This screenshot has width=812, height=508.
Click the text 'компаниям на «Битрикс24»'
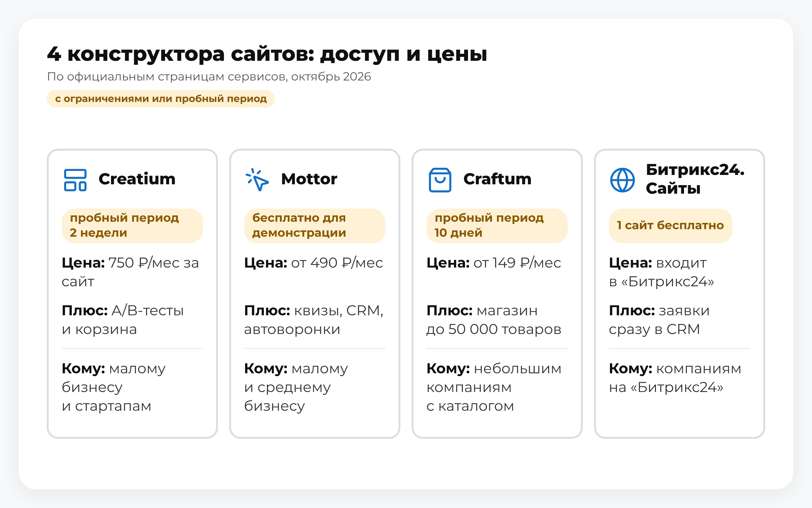(675, 378)
